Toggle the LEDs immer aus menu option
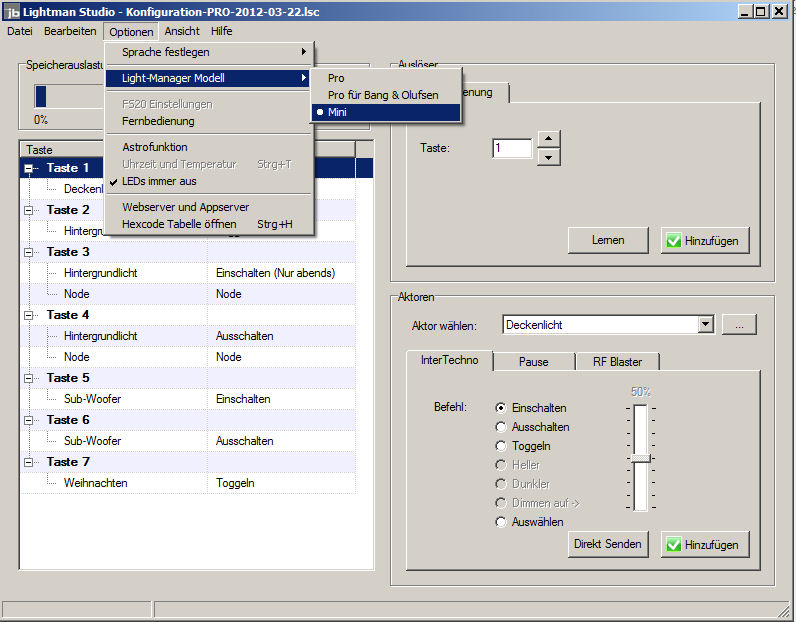This screenshot has width=796, height=622. pyautogui.click(x=158, y=181)
